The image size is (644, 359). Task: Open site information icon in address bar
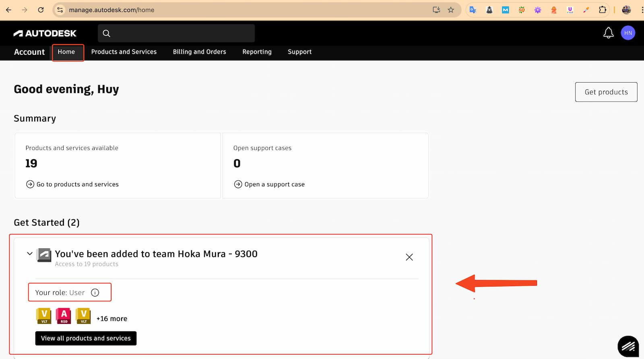tap(60, 10)
